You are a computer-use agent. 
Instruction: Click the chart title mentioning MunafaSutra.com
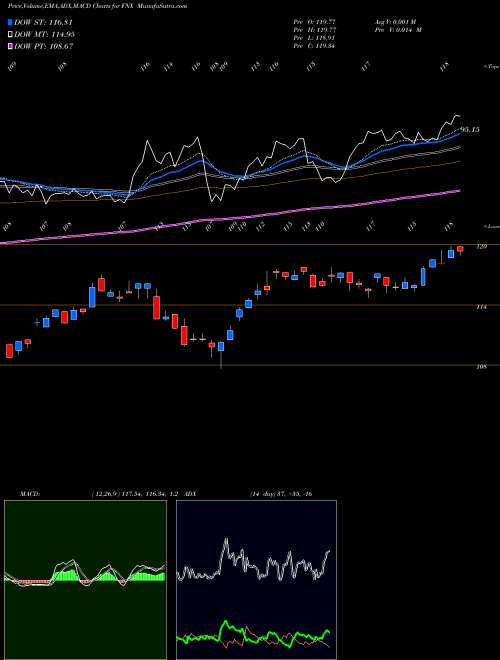click(98, 6)
